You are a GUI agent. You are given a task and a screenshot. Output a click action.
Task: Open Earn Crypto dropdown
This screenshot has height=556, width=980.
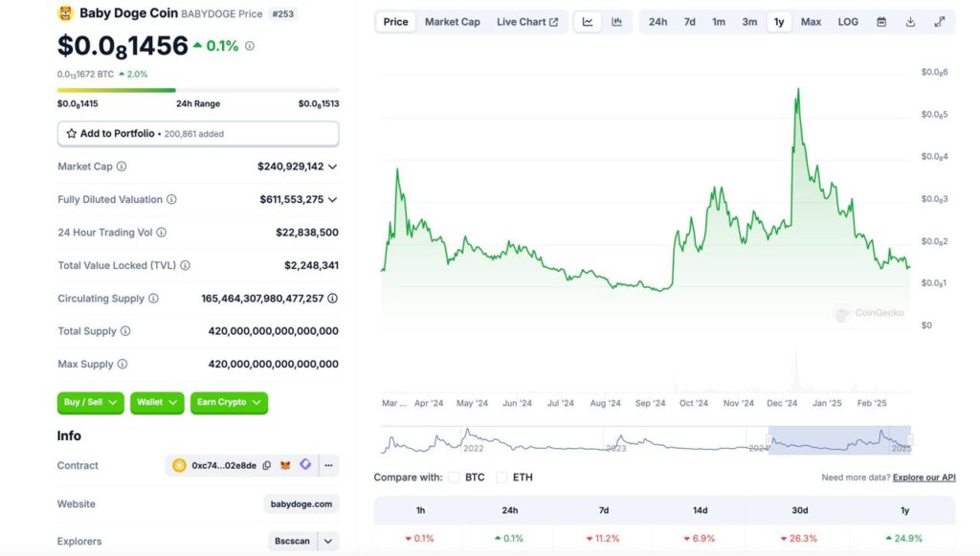[229, 402]
